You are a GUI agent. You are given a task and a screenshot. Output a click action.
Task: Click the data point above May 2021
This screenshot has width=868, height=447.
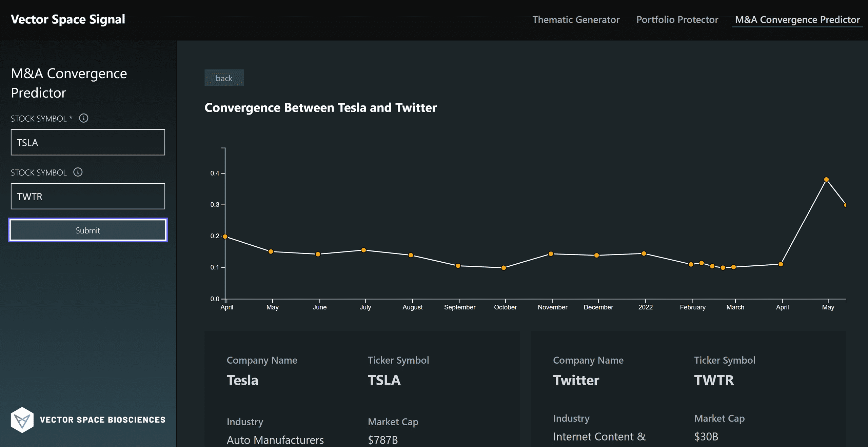271,251
